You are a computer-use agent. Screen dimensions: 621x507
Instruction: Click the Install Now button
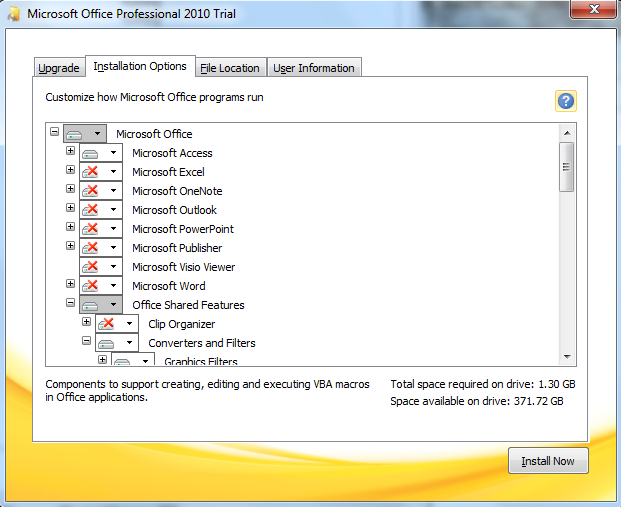pyautogui.click(x=548, y=461)
